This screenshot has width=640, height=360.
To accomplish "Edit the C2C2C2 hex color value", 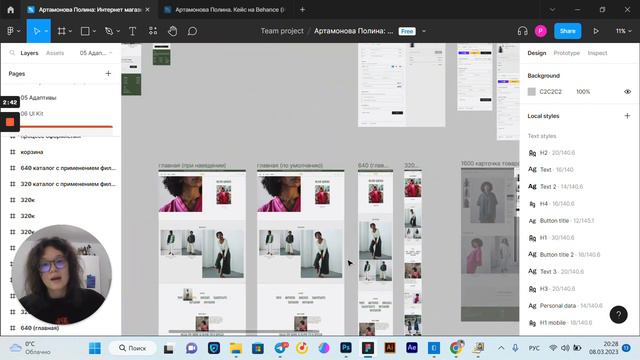I will pos(550,91).
